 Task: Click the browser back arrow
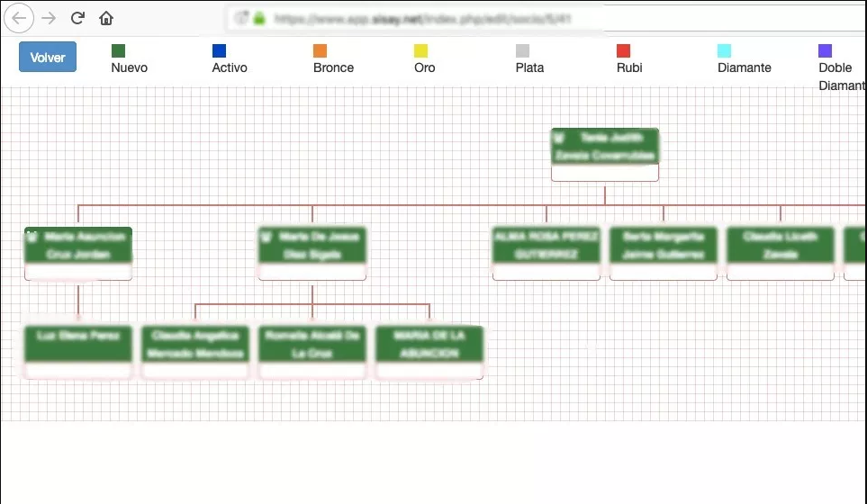click(19, 18)
